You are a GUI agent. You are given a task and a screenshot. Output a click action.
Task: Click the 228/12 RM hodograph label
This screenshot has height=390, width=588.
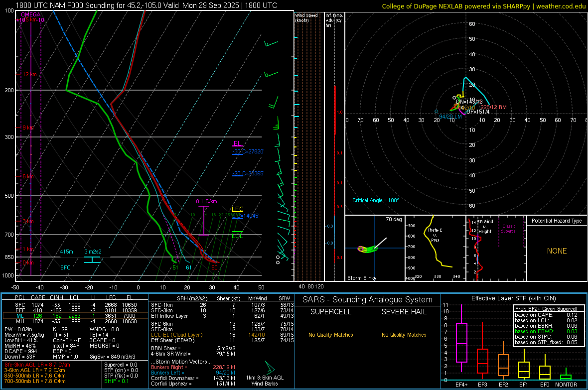pos(493,107)
